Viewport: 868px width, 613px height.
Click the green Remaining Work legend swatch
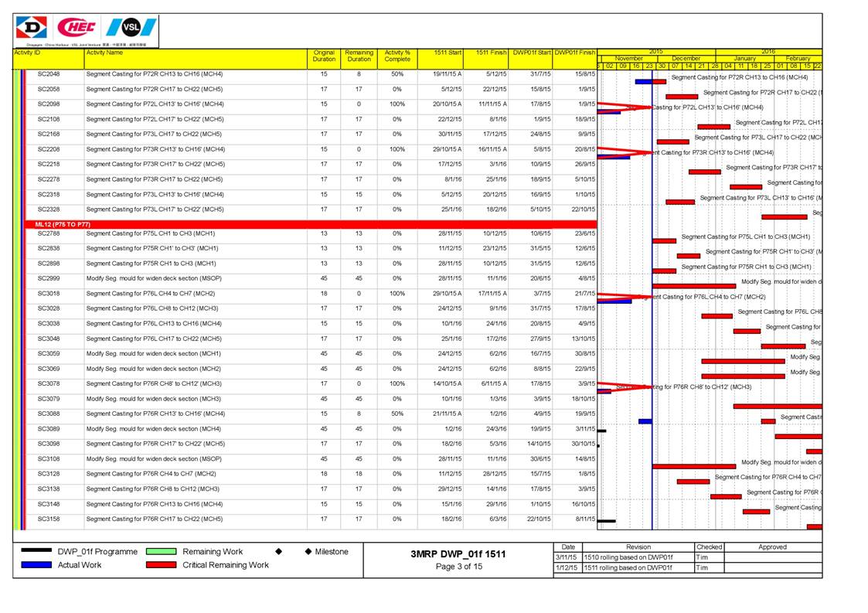point(161,551)
